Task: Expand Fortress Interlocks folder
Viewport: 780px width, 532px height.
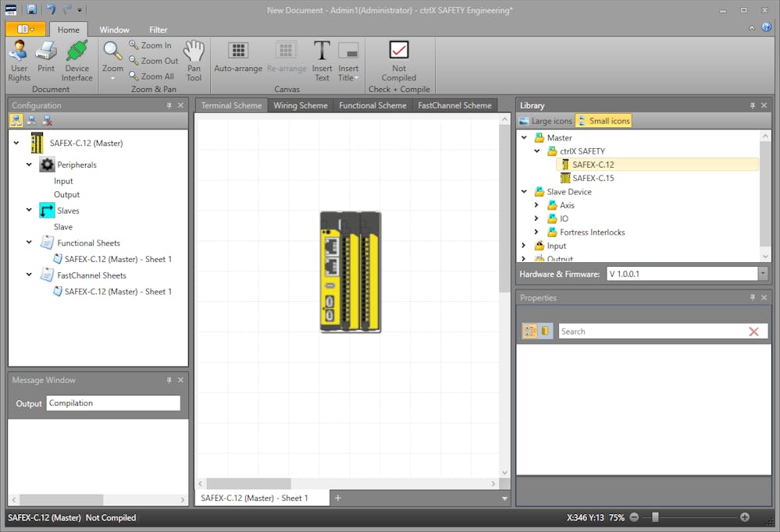Action: [536, 232]
